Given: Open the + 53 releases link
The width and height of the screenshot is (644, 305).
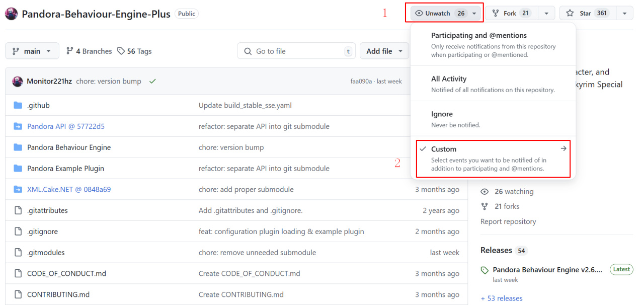Looking at the screenshot, I should coord(502,298).
